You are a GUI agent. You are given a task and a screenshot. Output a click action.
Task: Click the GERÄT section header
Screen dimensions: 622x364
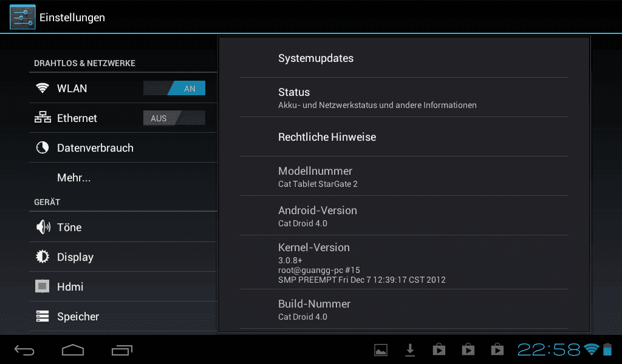(x=47, y=201)
